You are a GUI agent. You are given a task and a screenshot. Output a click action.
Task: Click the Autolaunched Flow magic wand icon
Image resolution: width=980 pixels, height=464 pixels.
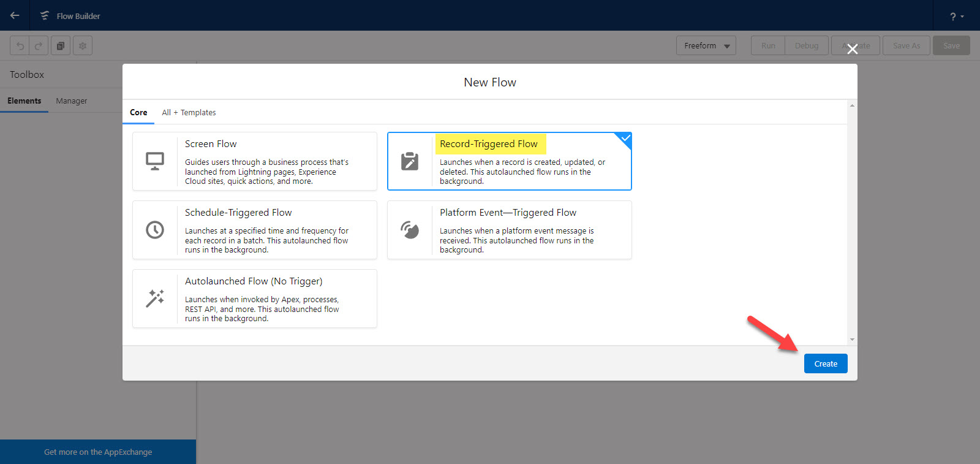(155, 299)
